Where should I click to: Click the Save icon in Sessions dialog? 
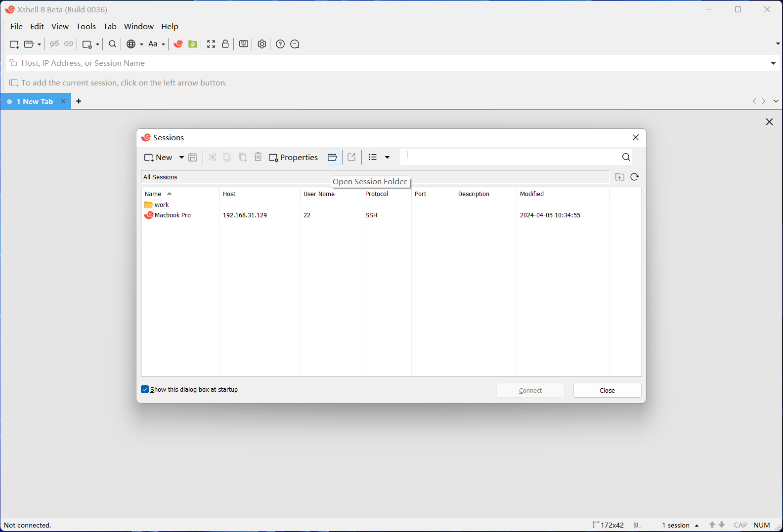[x=193, y=157]
